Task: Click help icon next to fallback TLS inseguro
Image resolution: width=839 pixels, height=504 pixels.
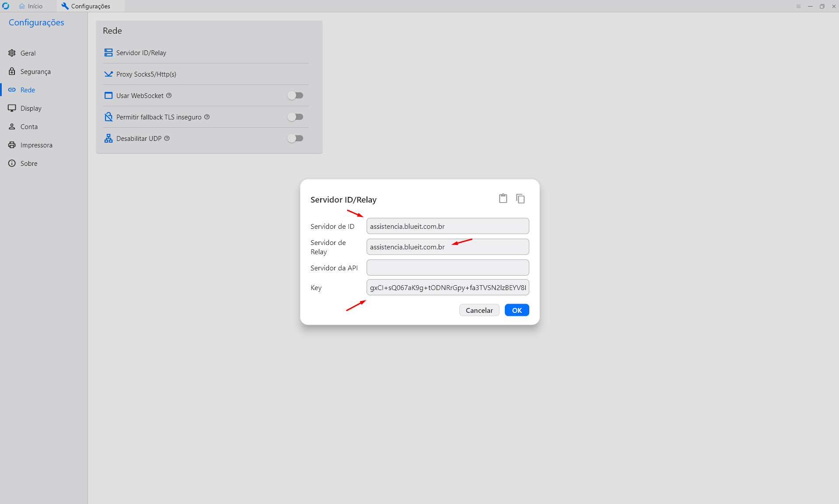Action: pos(207,117)
